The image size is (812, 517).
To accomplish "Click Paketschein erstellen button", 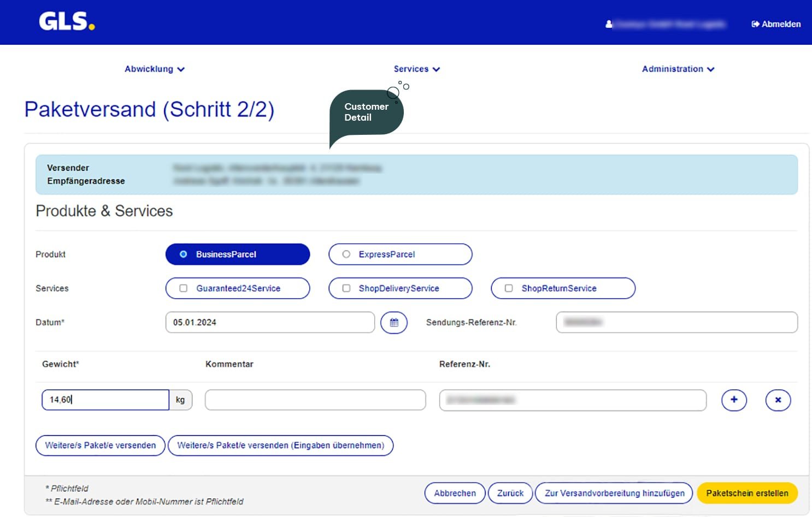I will [x=747, y=493].
